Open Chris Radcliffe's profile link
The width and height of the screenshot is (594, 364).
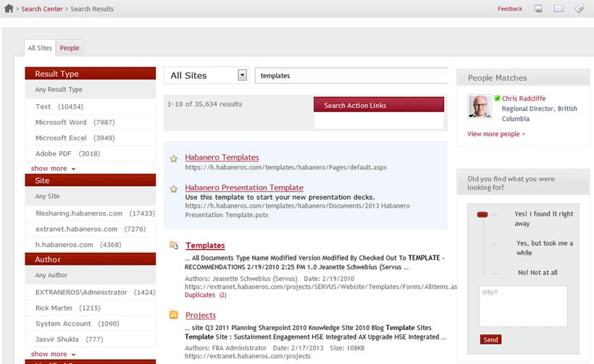pyautogui.click(x=524, y=98)
